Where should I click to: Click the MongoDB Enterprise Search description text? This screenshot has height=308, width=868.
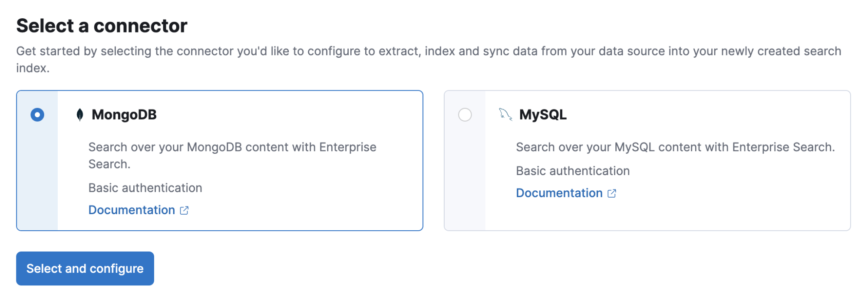click(x=232, y=155)
